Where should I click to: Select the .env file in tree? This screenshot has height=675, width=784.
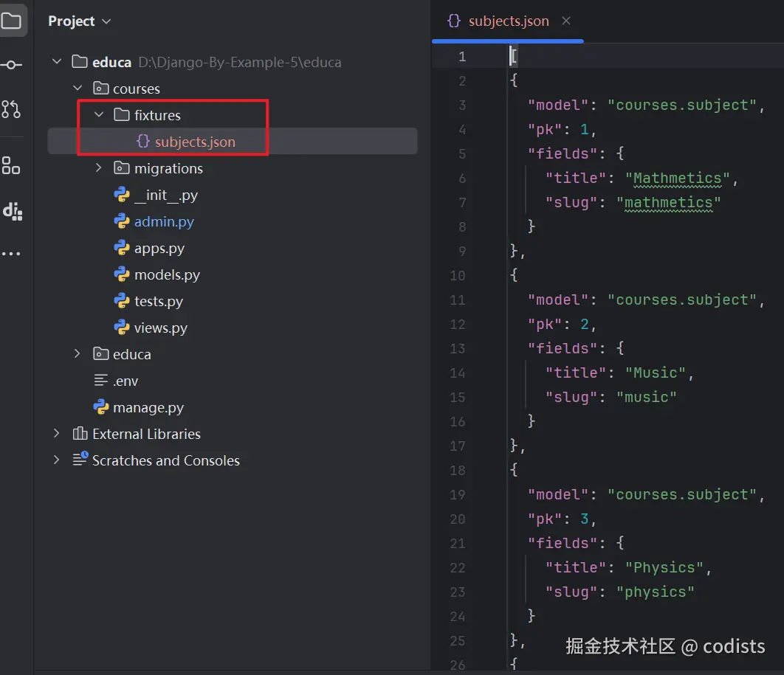125,381
